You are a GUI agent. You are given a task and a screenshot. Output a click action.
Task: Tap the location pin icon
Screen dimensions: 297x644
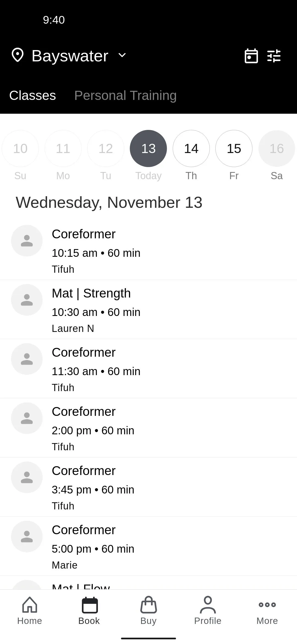point(18,55)
